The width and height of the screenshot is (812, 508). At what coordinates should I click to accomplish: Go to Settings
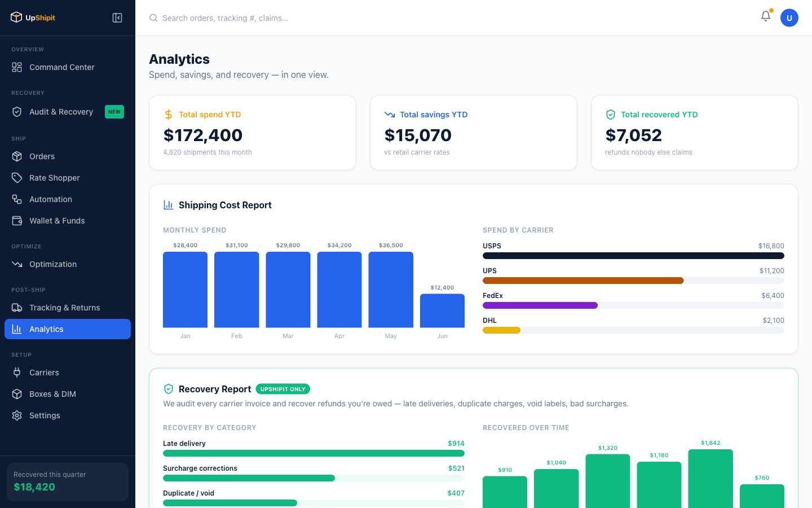pyautogui.click(x=68, y=415)
